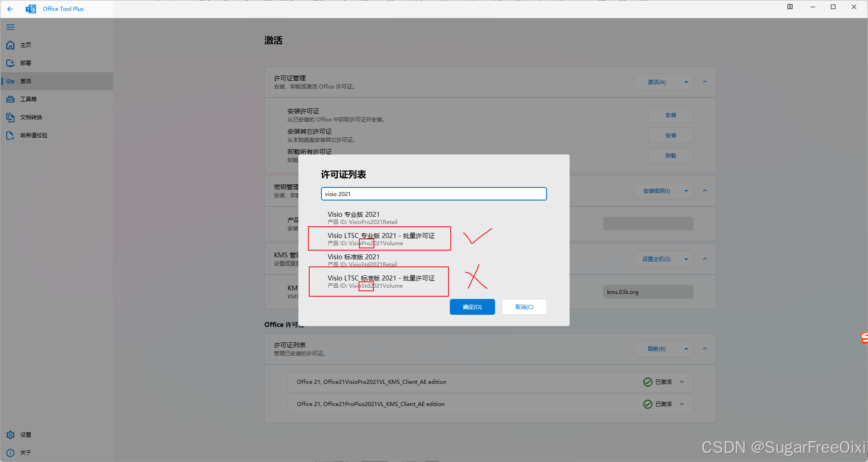Open 设置 settings in sidebar
Image resolution: width=868 pixels, height=462 pixels.
(x=57, y=435)
